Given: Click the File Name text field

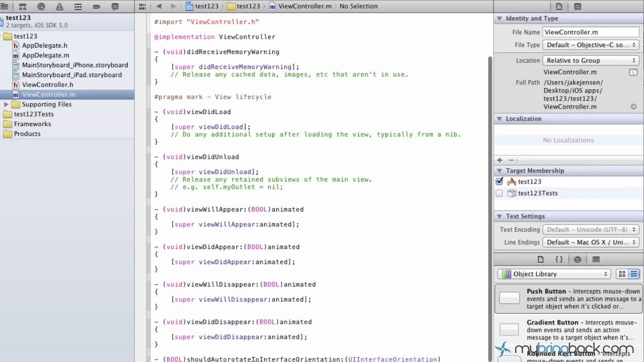Looking at the screenshot, I should pyautogui.click(x=591, y=32).
